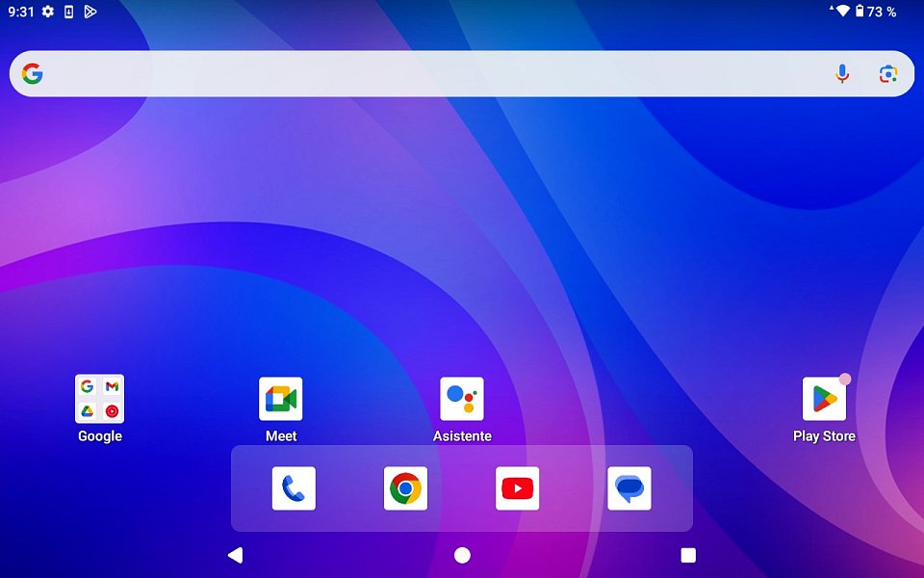This screenshot has width=924, height=578.
Task: Tap the Back navigation button
Action: click(235, 555)
